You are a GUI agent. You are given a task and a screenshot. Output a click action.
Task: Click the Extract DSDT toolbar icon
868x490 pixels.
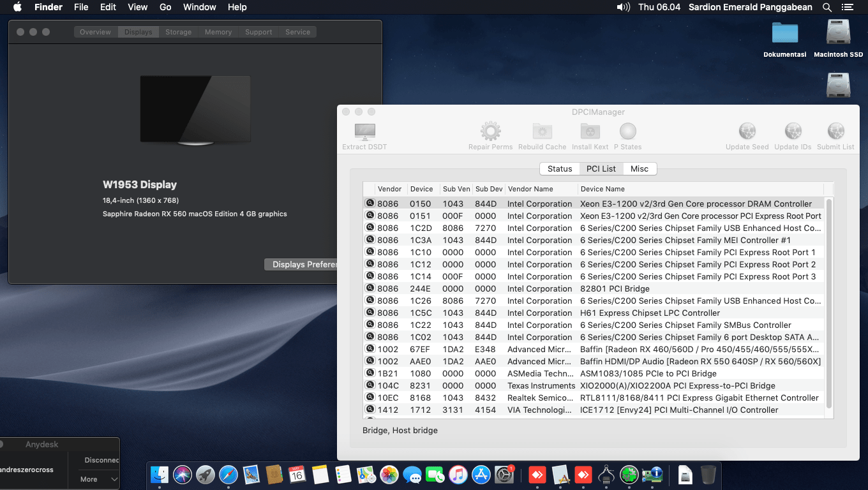(364, 132)
